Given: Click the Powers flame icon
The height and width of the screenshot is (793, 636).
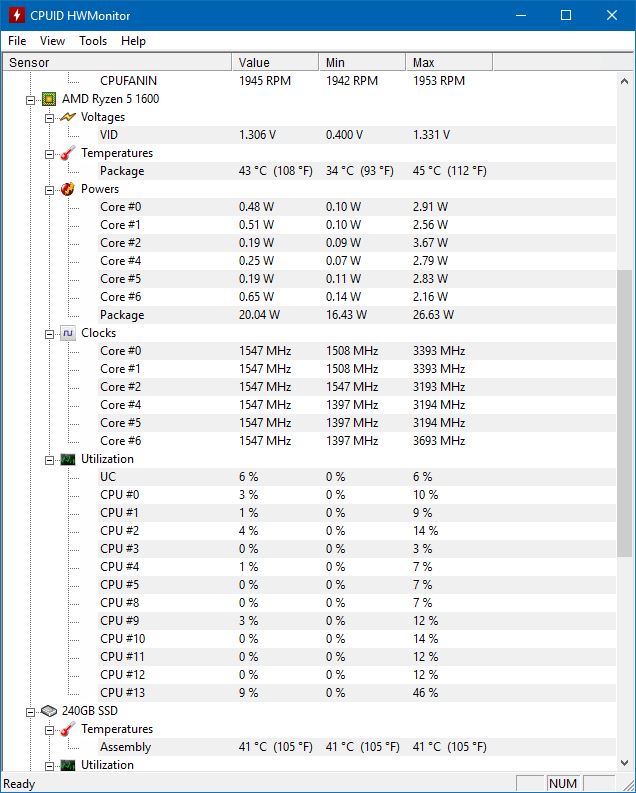Looking at the screenshot, I should point(67,189).
